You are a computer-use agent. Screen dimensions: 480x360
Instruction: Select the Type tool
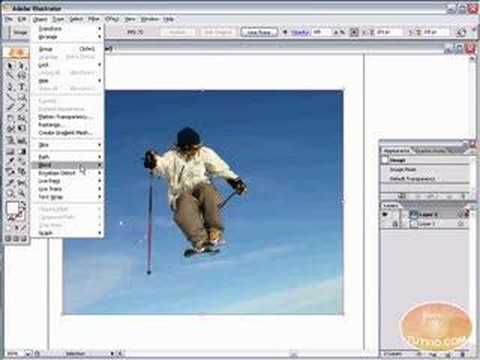pyautogui.click(x=22, y=87)
